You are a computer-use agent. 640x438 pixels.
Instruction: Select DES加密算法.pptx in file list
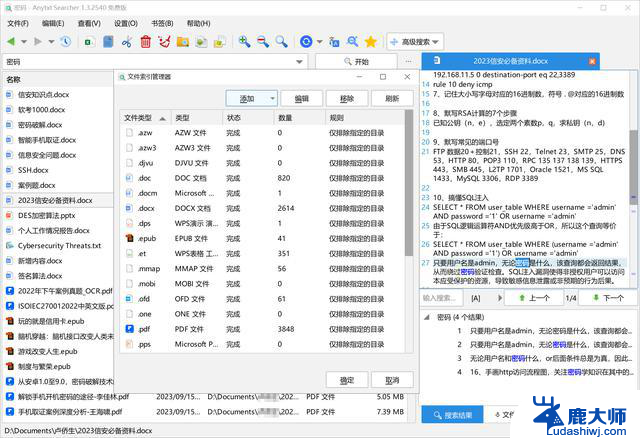[46, 216]
